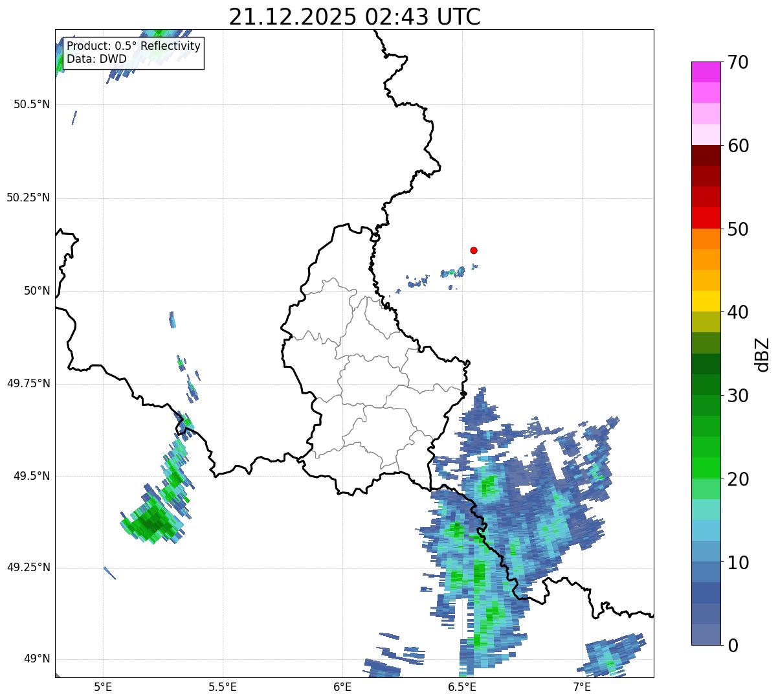This screenshot has width=778, height=700.
Task: Click the Data: DWD label
Action: [96, 59]
